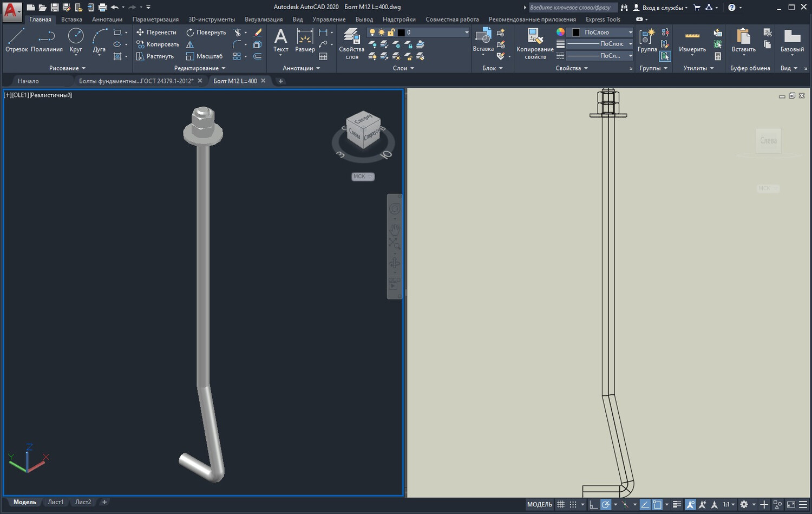This screenshot has width=812, height=514.
Task: Toggle clean screen mode in status bar
Action: [x=791, y=505]
